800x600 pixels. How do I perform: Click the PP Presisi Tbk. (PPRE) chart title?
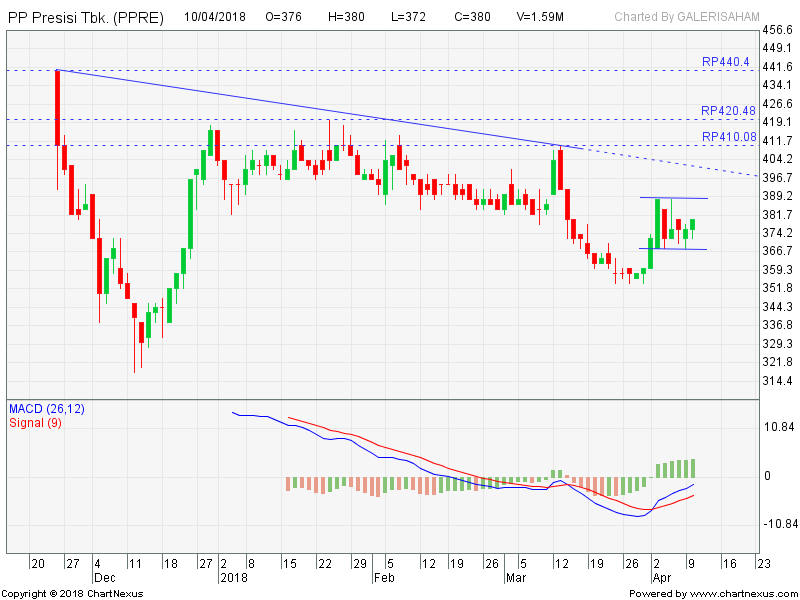click(x=85, y=17)
